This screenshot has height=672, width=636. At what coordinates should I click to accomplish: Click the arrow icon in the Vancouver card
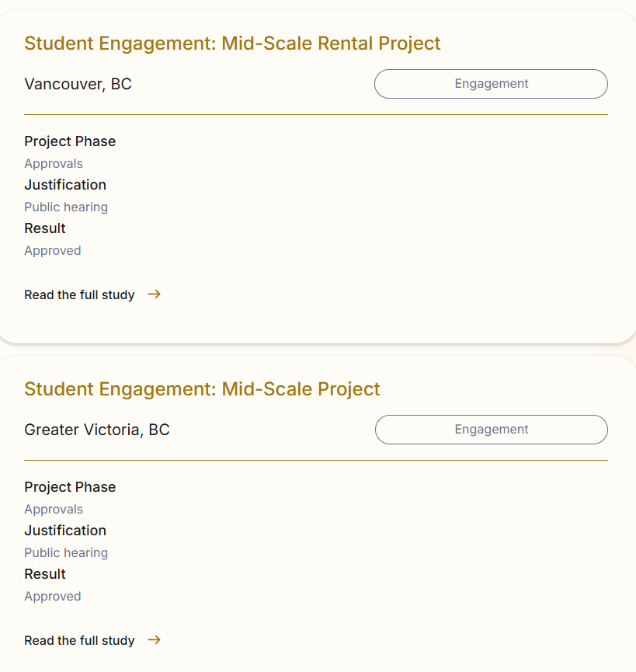(x=154, y=294)
